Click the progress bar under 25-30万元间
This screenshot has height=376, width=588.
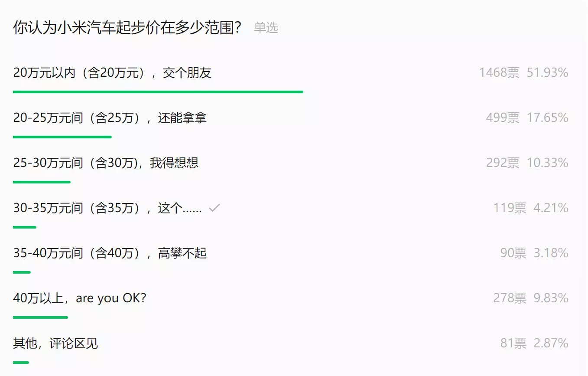coord(42,182)
